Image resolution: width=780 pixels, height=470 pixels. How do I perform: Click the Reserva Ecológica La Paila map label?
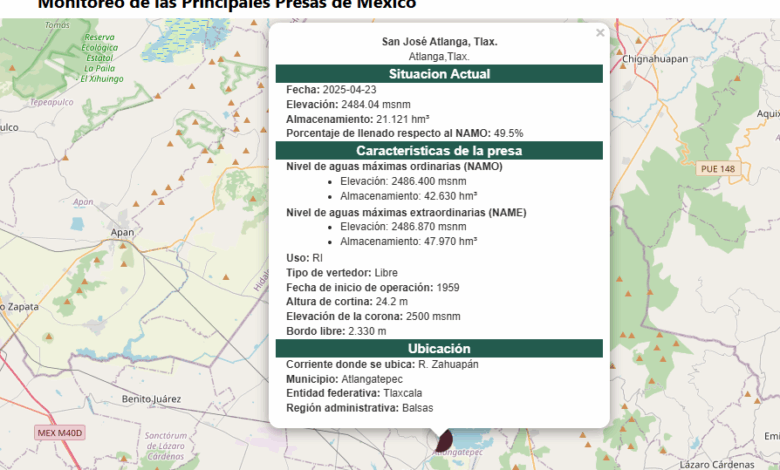[101, 57]
